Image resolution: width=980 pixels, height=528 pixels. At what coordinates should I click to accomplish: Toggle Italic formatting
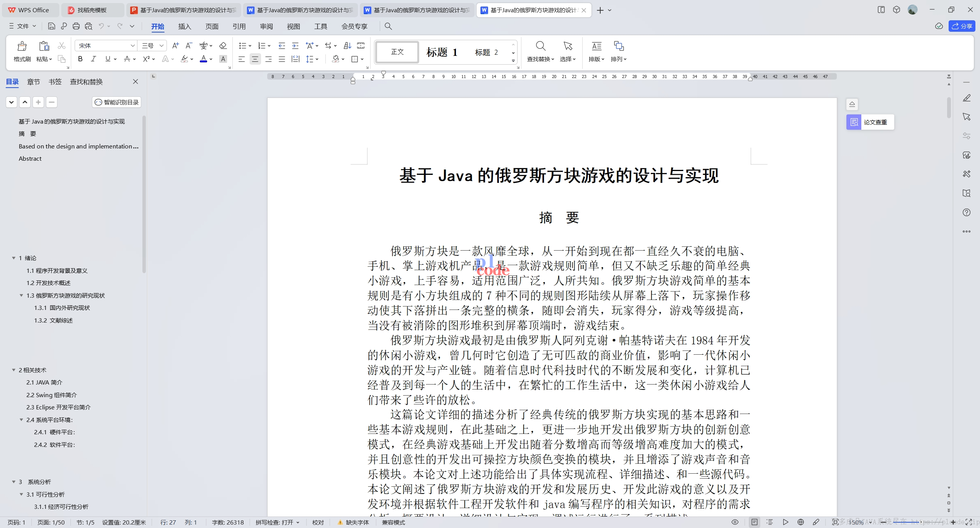[93, 59]
